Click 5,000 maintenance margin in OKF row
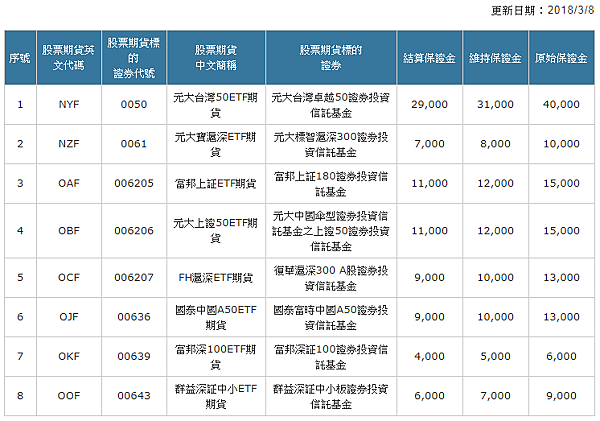This screenshot has height=421, width=600. point(495,356)
